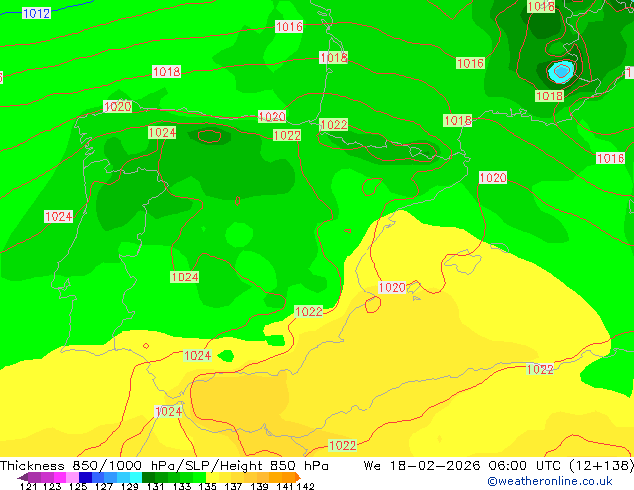634x490 pixels.
Task: Select the orange arrow ending the color scale
Action: coord(298,477)
